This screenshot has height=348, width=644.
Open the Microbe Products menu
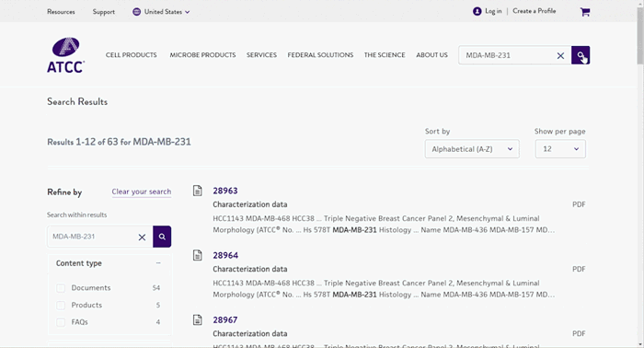click(203, 55)
